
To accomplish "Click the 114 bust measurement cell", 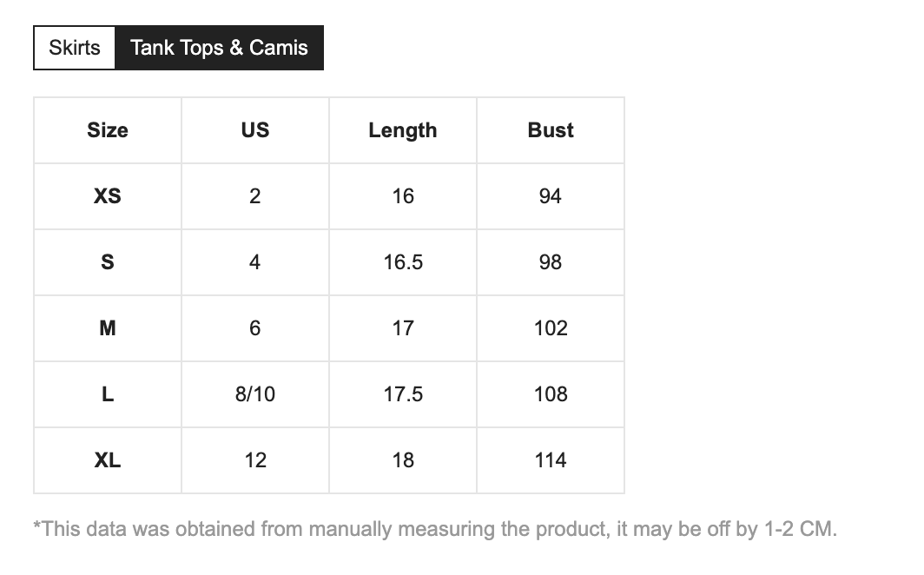I will (551, 460).
